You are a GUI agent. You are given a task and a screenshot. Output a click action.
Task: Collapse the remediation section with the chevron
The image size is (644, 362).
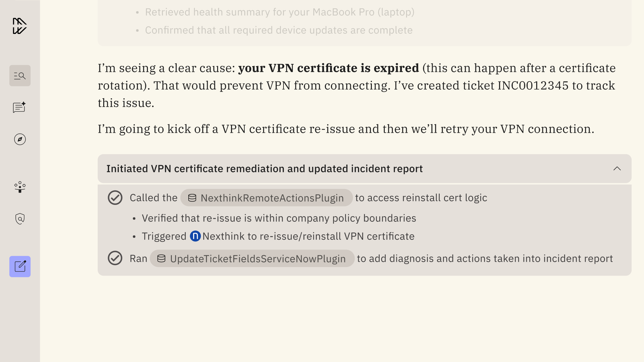click(617, 169)
